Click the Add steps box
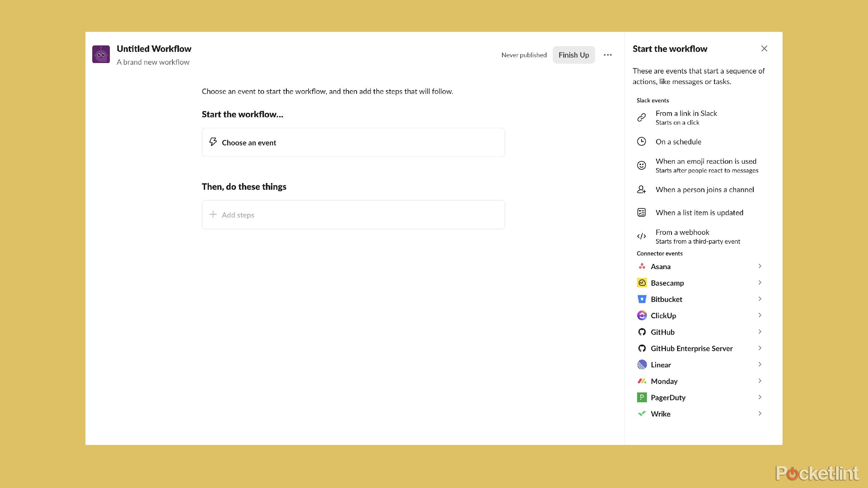This screenshot has width=868, height=488. tap(353, 215)
